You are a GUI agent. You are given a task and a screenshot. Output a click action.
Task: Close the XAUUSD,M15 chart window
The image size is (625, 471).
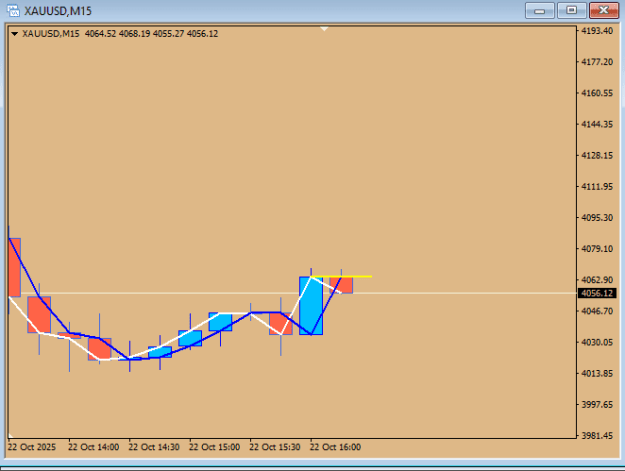click(x=604, y=11)
